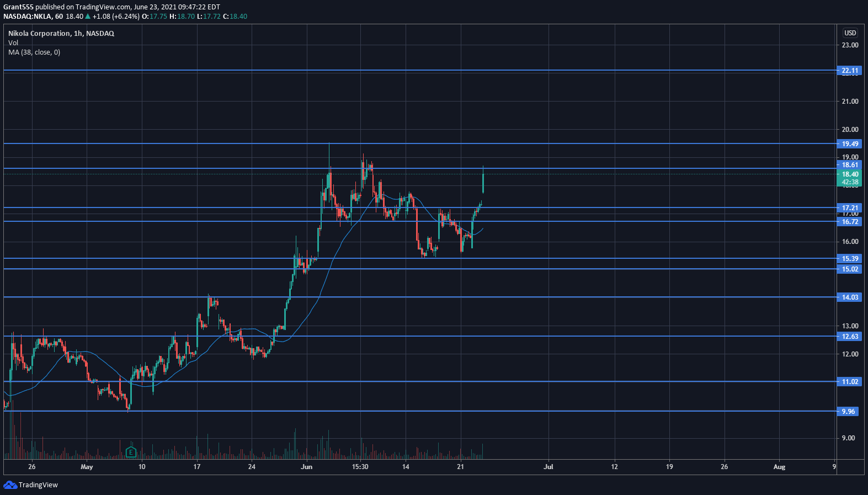Select the 19.49 price level label
This screenshot has width=868, height=495.
coord(850,144)
